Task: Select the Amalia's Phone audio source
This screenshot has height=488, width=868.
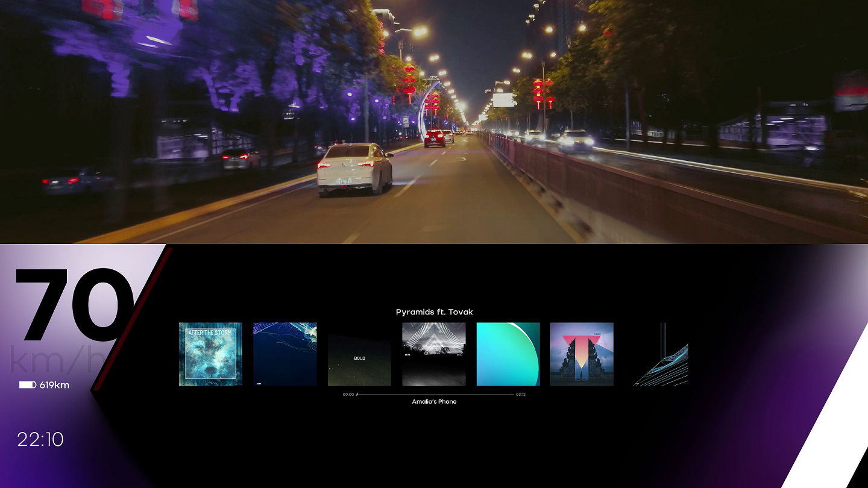Action: 434,401
